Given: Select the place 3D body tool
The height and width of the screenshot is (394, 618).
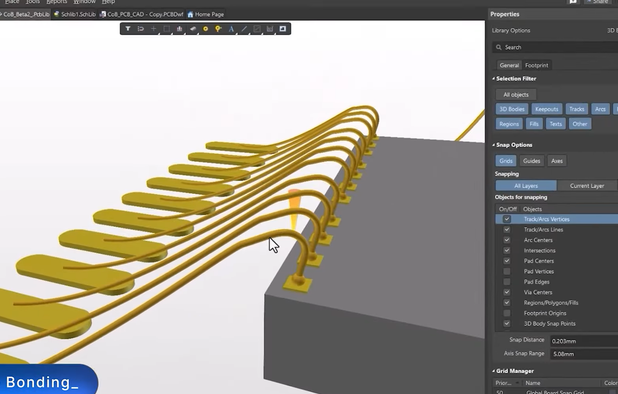Looking at the screenshot, I should point(193,29).
